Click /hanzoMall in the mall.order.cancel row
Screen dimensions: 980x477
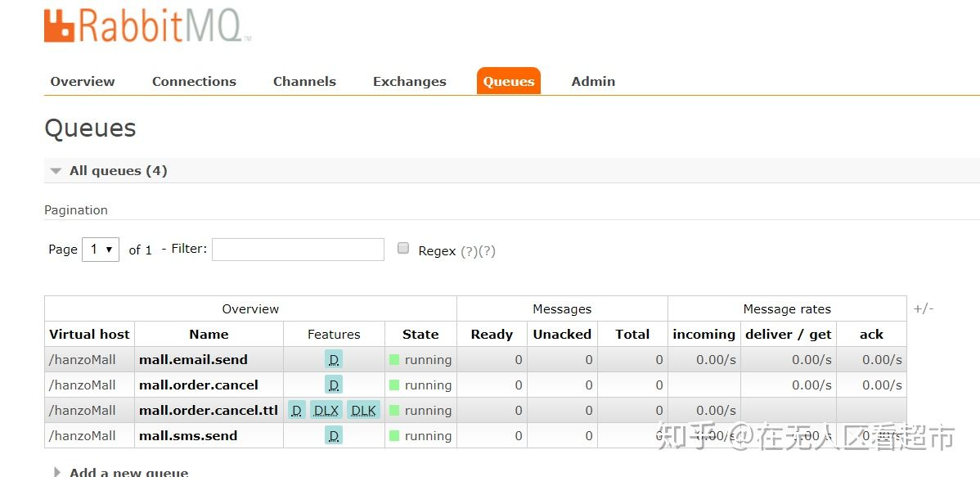pos(83,385)
